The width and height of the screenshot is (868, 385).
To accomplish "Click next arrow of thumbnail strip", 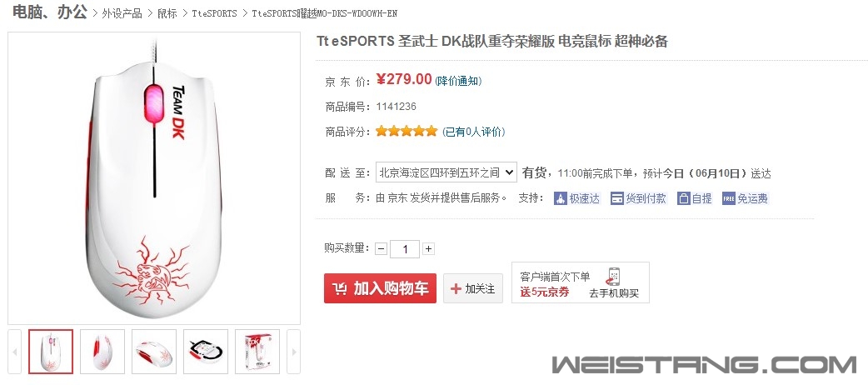I will 293,351.
